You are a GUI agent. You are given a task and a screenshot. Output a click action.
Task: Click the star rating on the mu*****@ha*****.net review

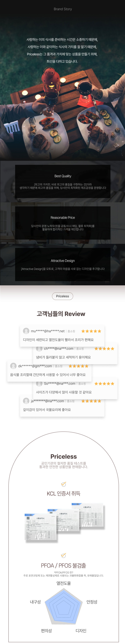coord(91,331)
